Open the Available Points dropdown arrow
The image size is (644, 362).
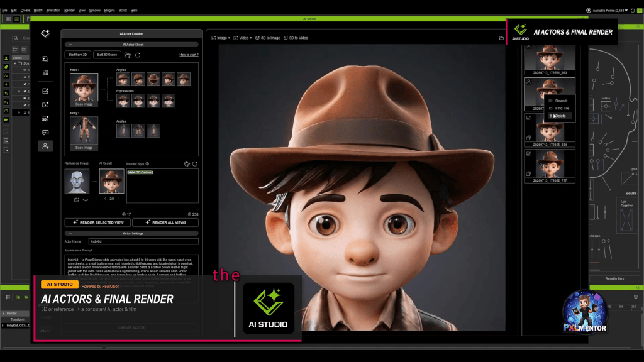(626, 11)
